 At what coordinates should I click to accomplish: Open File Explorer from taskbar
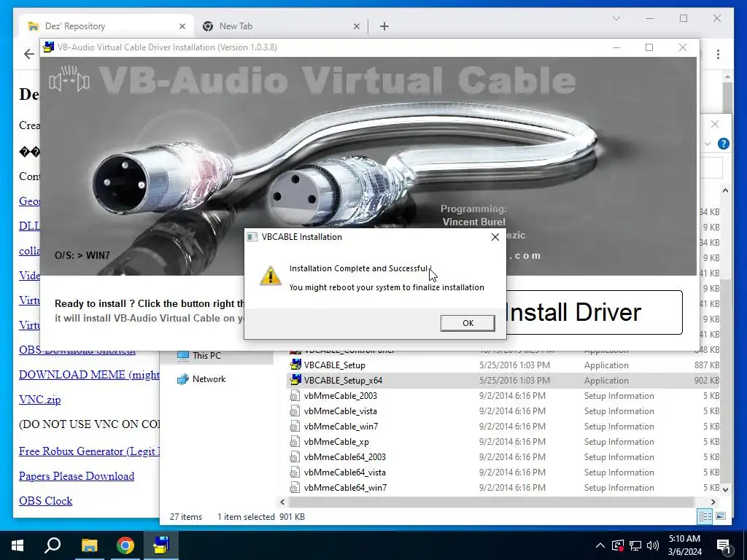click(89, 545)
